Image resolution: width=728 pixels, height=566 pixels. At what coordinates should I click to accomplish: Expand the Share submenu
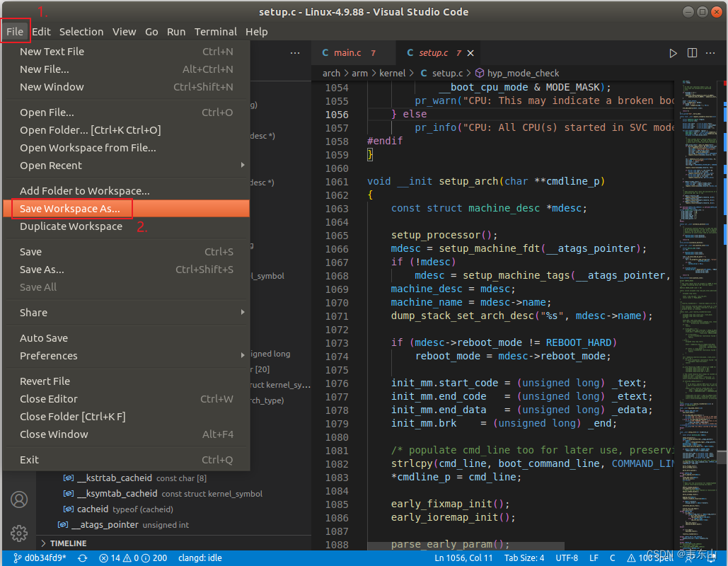click(126, 313)
